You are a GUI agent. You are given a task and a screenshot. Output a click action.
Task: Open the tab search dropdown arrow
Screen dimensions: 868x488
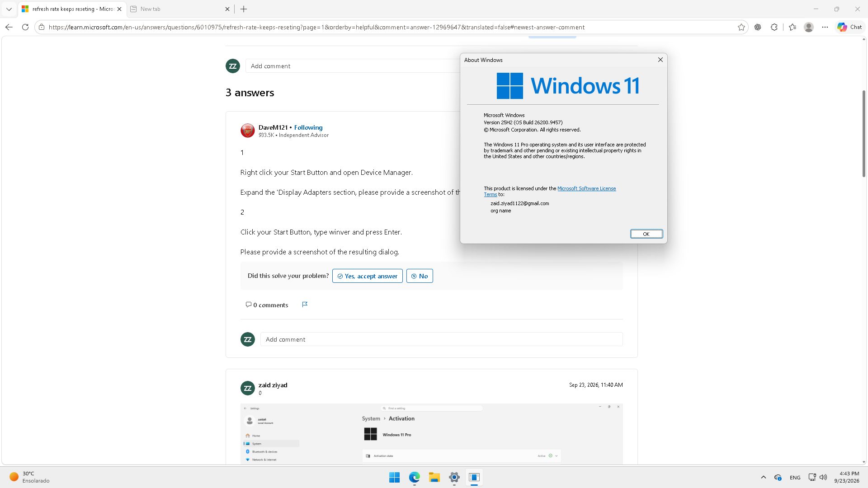click(9, 9)
